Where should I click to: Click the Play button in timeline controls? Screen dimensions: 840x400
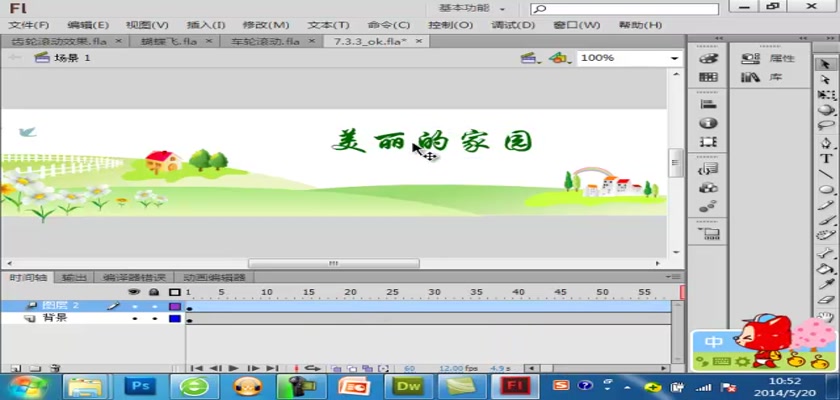234,369
